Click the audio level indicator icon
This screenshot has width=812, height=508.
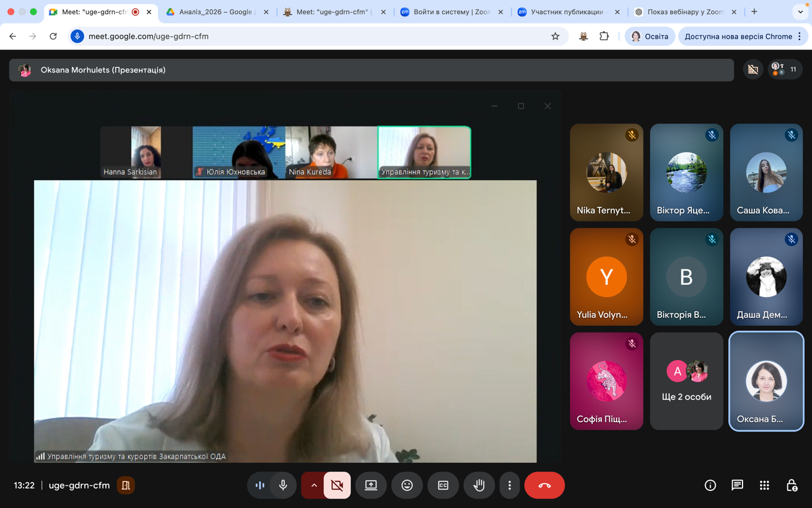[260, 486]
